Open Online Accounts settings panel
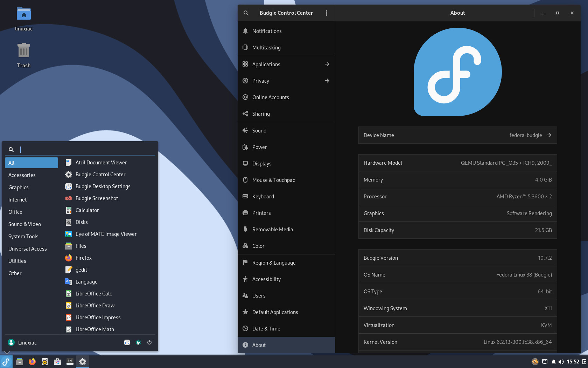This screenshot has height=368, width=588. click(x=286, y=97)
